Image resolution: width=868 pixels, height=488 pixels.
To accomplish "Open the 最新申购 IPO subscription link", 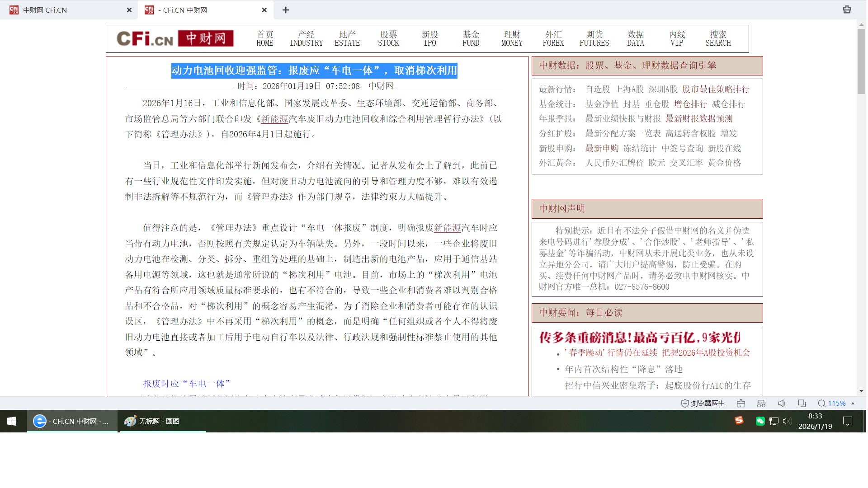I will 602,148.
